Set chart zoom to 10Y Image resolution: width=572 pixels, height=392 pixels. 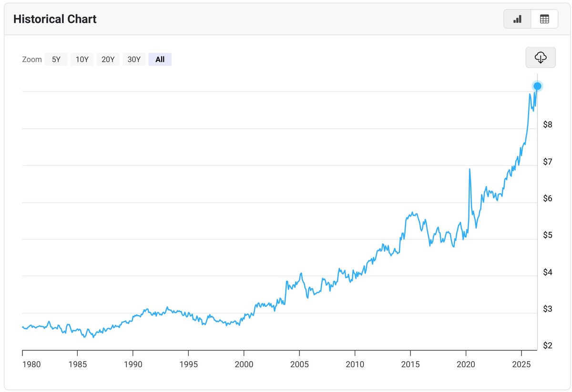point(82,60)
